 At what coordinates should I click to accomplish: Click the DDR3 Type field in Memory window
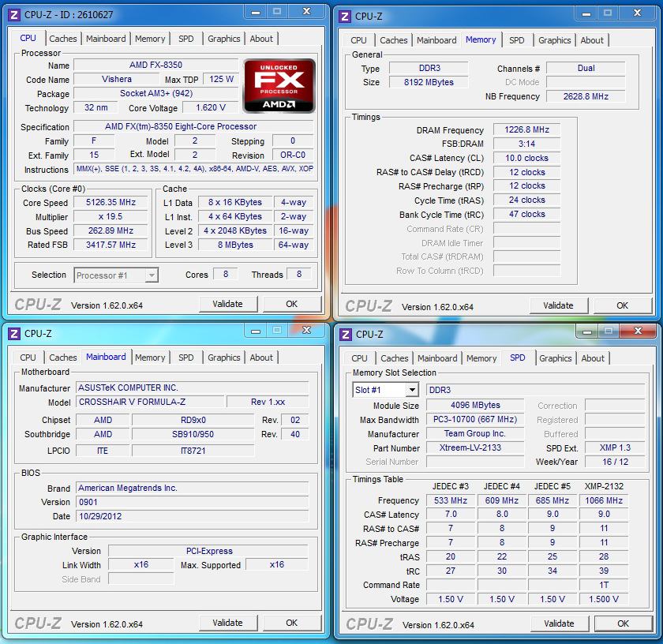click(x=428, y=69)
